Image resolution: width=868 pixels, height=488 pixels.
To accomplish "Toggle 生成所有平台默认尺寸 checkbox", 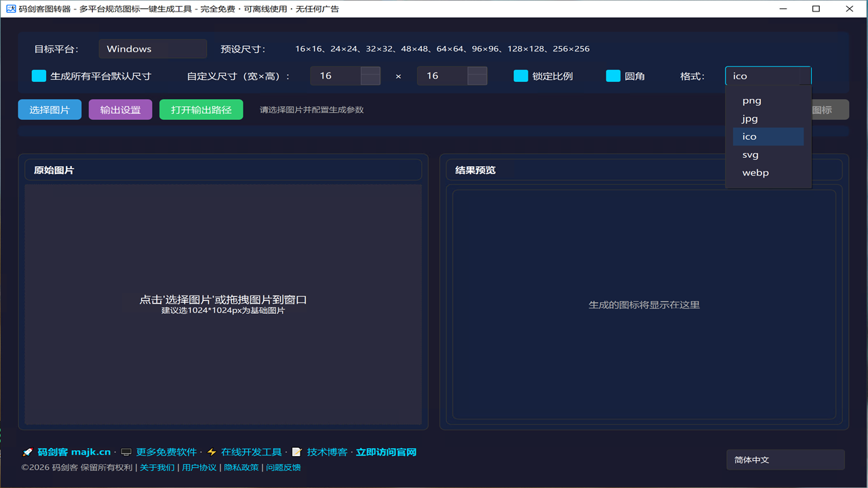I will [x=39, y=76].
